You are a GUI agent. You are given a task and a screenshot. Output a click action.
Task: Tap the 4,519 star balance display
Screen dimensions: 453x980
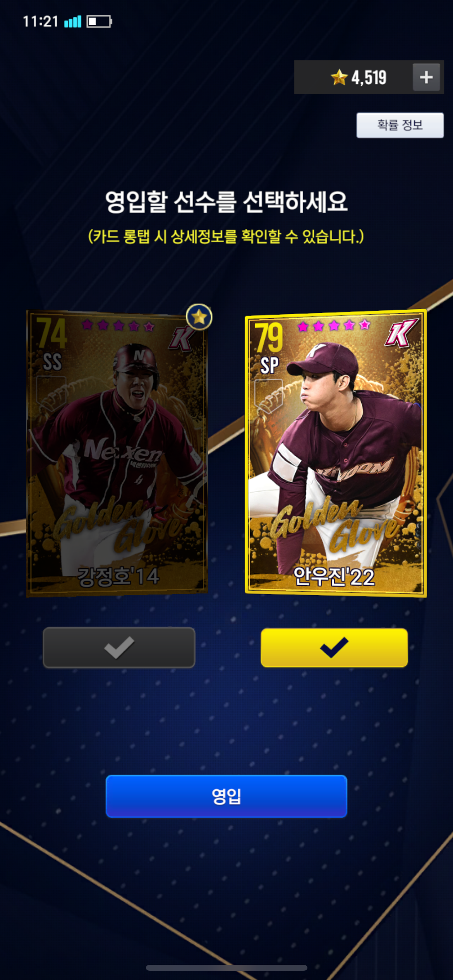click(x=369, y=77)
